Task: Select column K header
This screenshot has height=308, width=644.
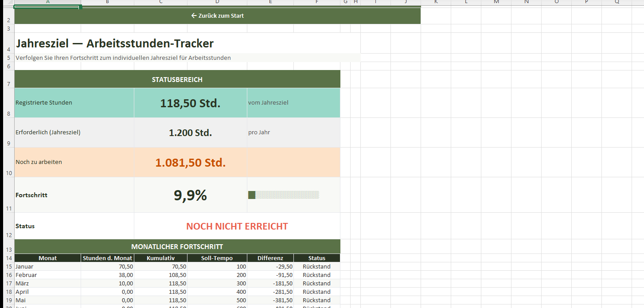Action: (x=436, y=2)
